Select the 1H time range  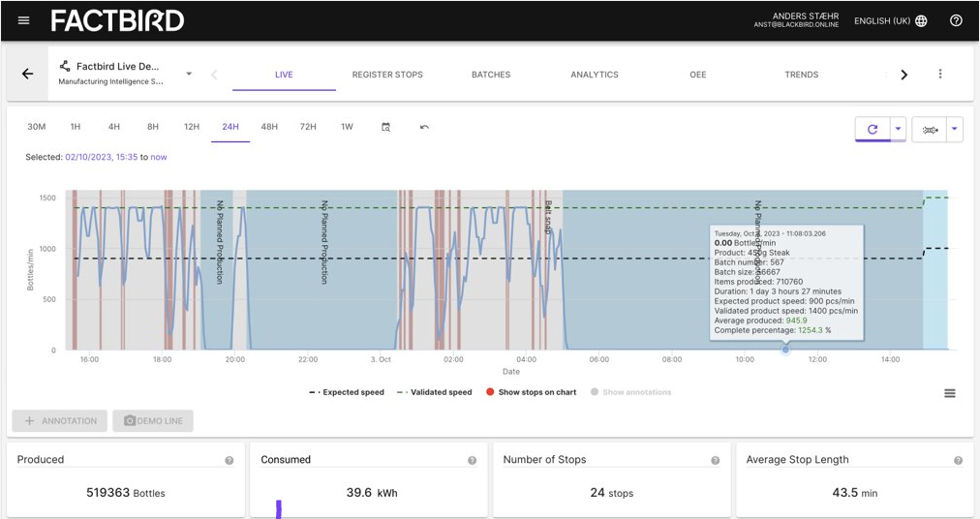click(75, 127)
